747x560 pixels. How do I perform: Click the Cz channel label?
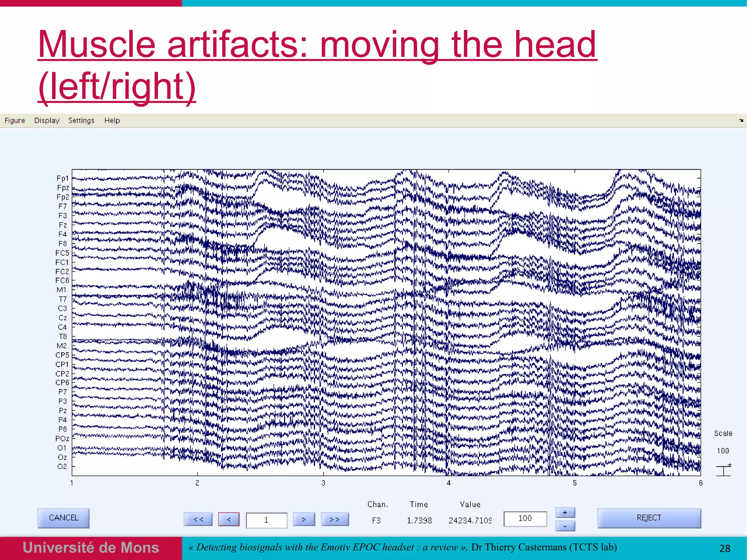coord(62,318)
